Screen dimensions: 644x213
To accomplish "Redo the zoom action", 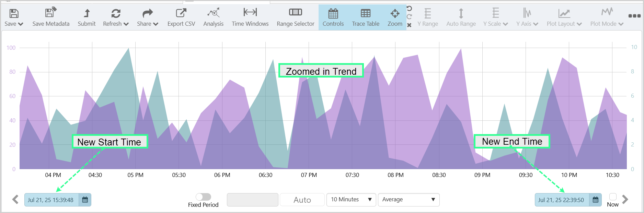I will [409, 16].
